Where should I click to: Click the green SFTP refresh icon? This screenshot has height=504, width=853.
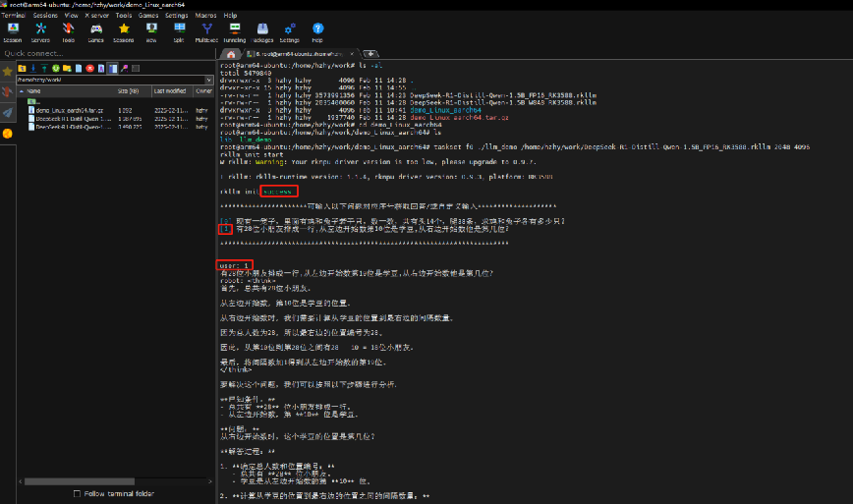[55, 68]
